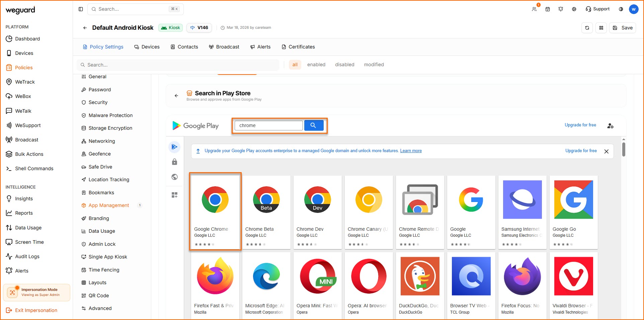Click the 'Learn more' link in banner
Screen dimensions: 644x320
pos(411,151)
